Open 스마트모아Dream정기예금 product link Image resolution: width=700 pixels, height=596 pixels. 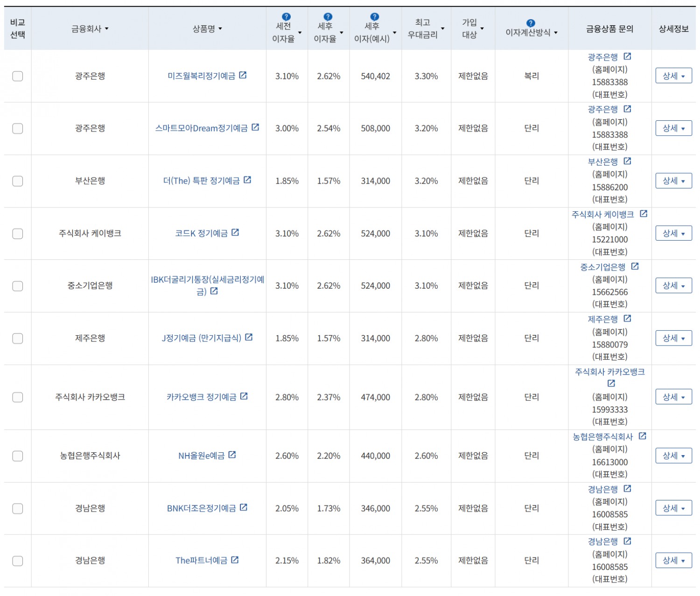(x=202, y=128)
